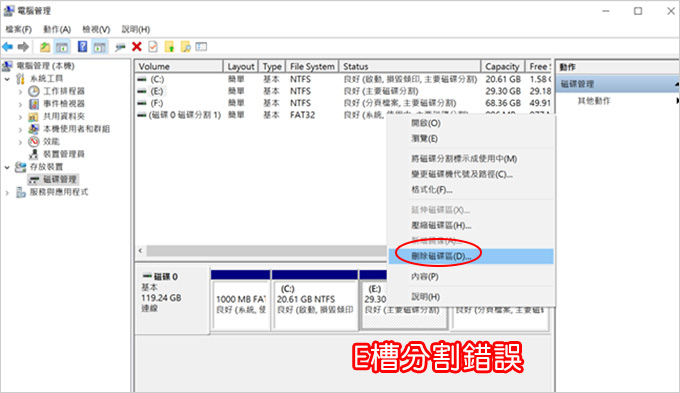Open the 動作(A) menu
The image size is (680, 393).
click(57, 29)
